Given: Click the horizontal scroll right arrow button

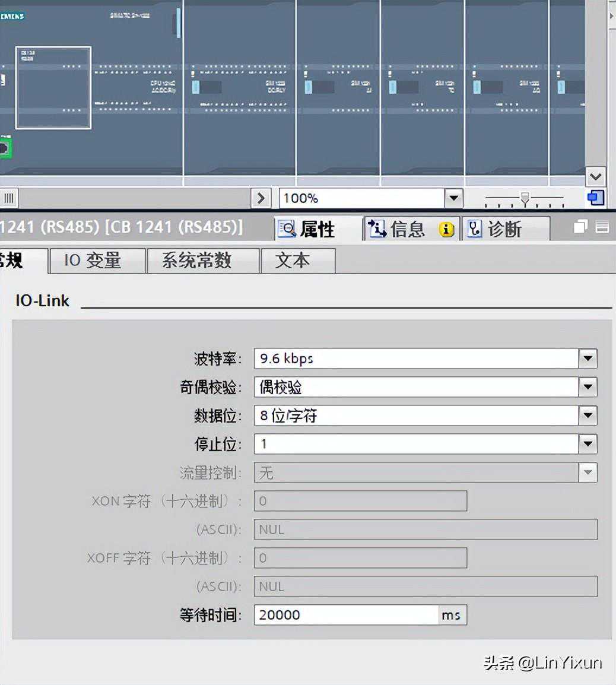Looking at the screenshot, I should (x=261, y=198).
